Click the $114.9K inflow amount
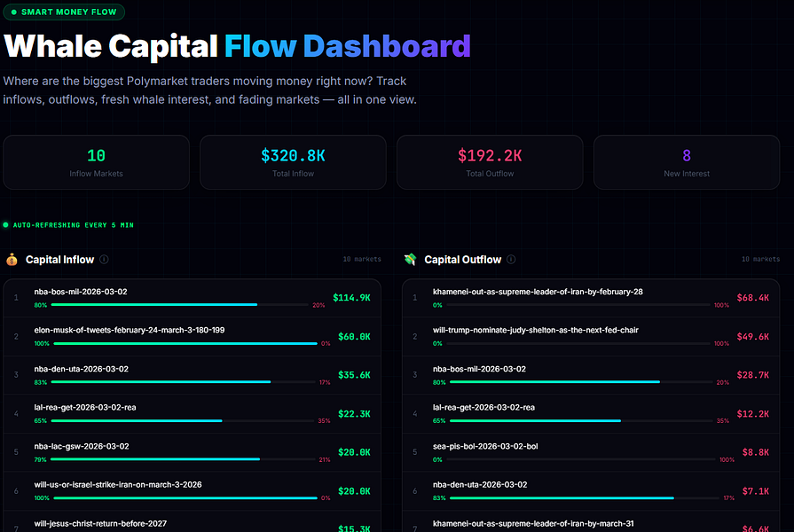Viewport: 794px width, 532px height. point(351,298)
